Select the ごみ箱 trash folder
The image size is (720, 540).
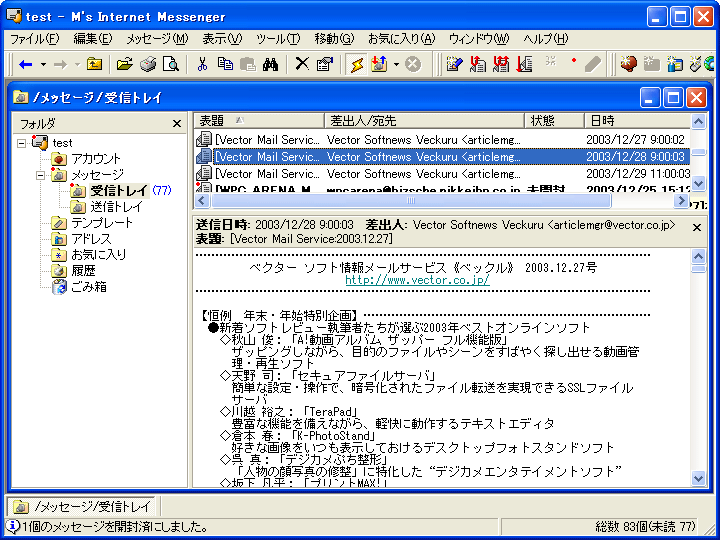point(89,287)
